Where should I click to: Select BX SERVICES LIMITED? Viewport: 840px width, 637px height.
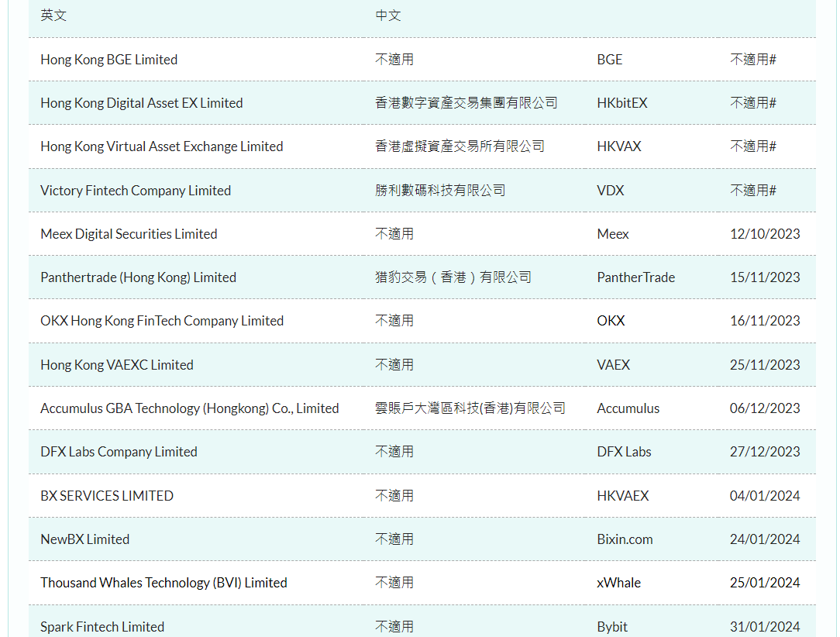coord(107,495)
